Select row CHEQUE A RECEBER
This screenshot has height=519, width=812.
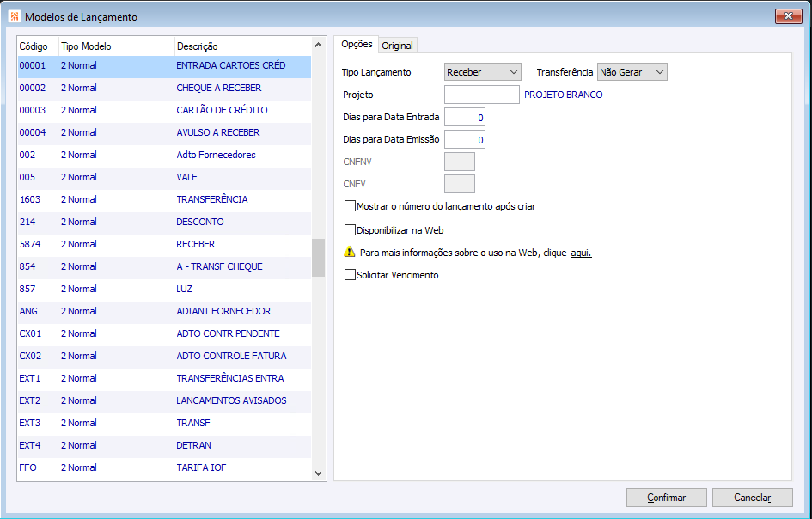tap(165, 88)
